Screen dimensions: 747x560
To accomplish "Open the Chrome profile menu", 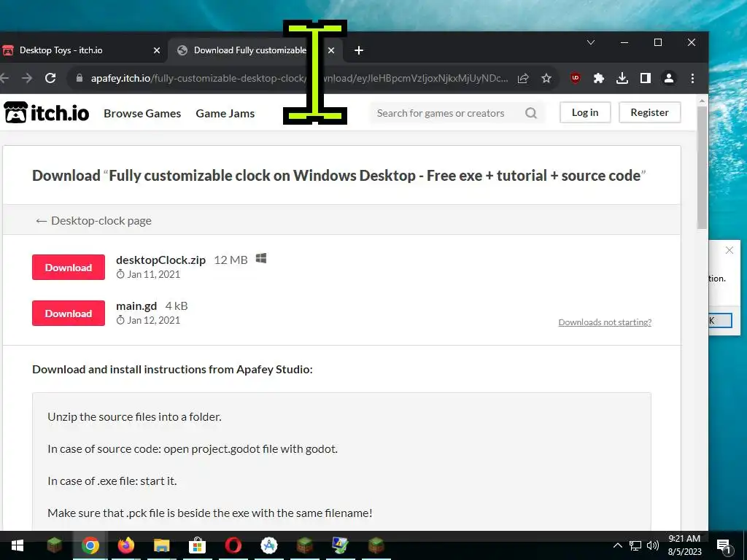I will pos(669,78).
